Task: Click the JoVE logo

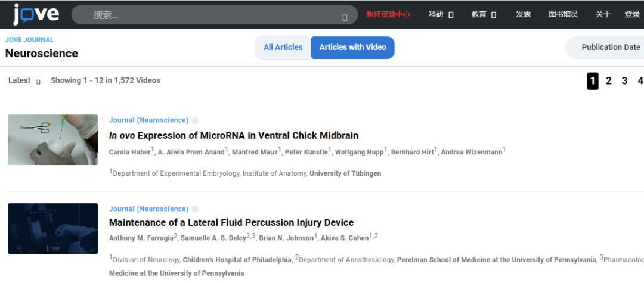Action: pyautogui.click(x=36, y=14)
